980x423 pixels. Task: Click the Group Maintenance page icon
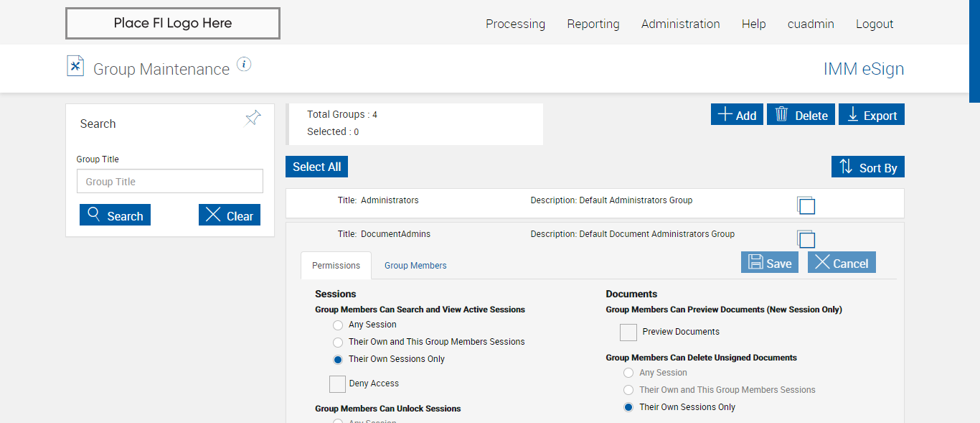point(75,66)
